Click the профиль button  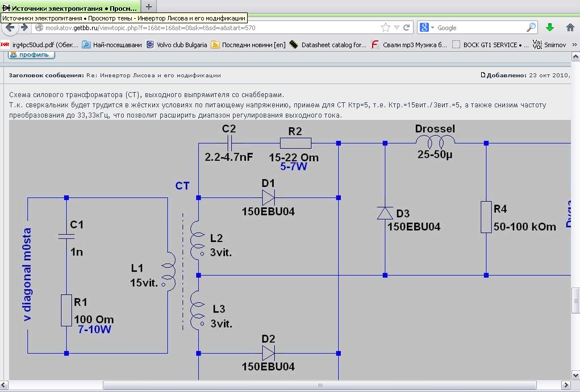pos(32,55)
